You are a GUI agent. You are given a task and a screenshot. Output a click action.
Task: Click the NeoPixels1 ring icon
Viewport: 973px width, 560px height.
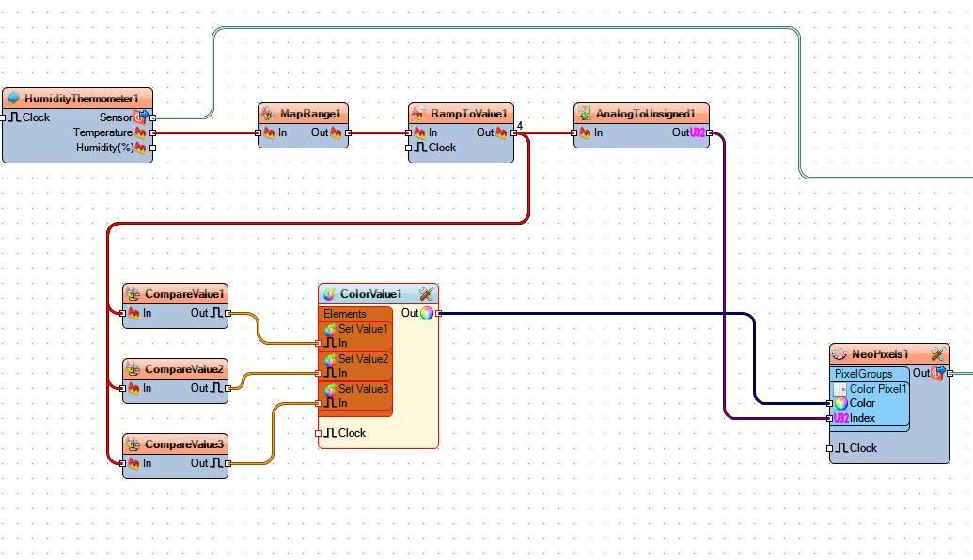[x=839, y=354]
